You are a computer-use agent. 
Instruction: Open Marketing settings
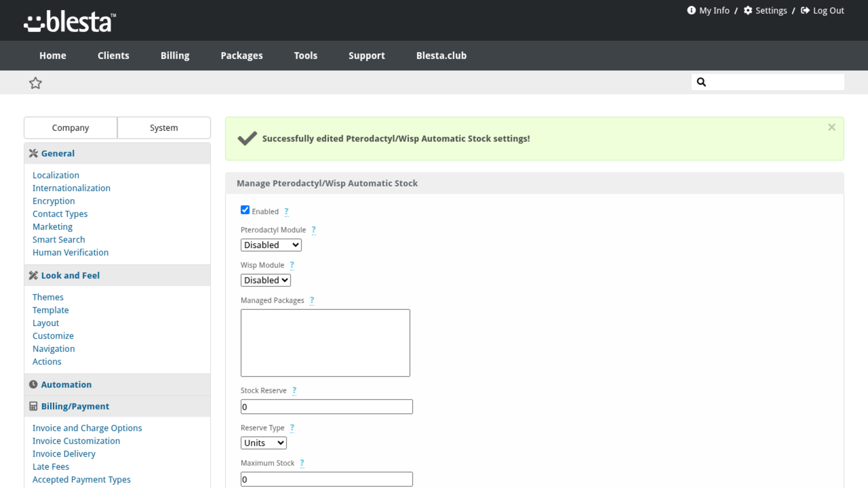pyautogui.click(x=52, y=227)
